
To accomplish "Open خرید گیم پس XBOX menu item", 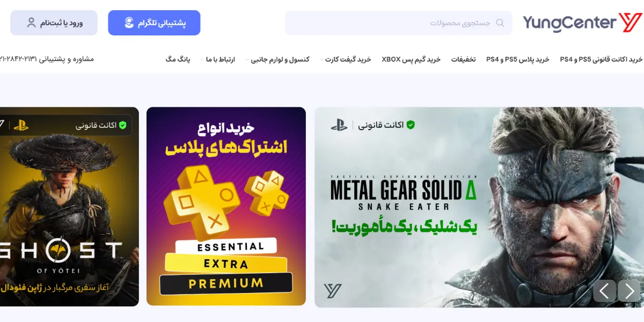I will 411,59.
